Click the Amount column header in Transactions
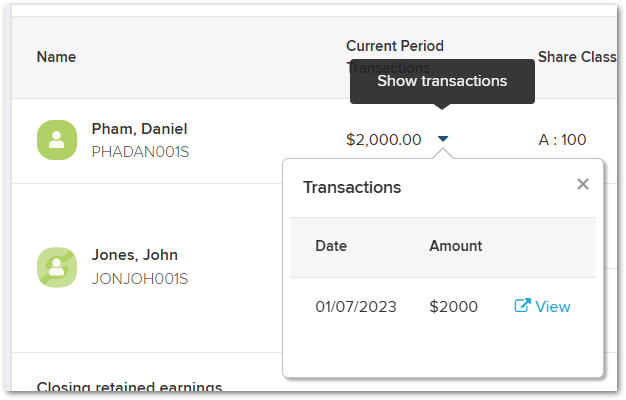The width and height of the screenshot is (626, 400). coord(456,246)
